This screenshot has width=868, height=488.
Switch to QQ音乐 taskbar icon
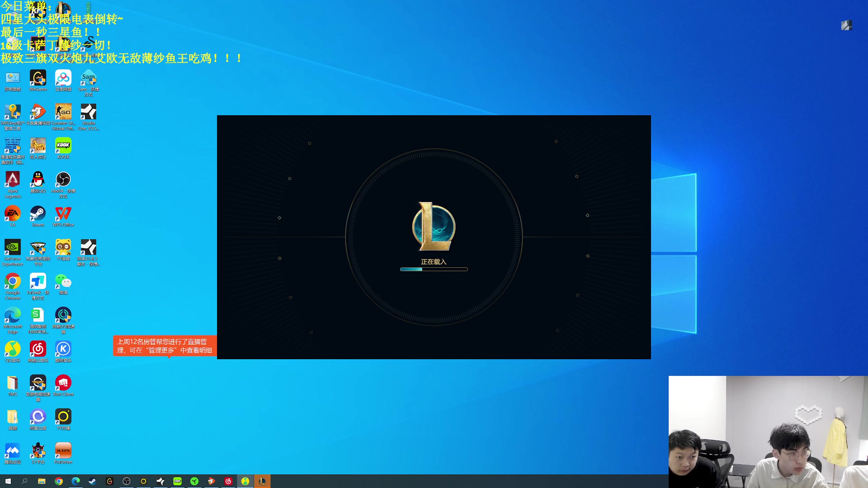point(245,481)
